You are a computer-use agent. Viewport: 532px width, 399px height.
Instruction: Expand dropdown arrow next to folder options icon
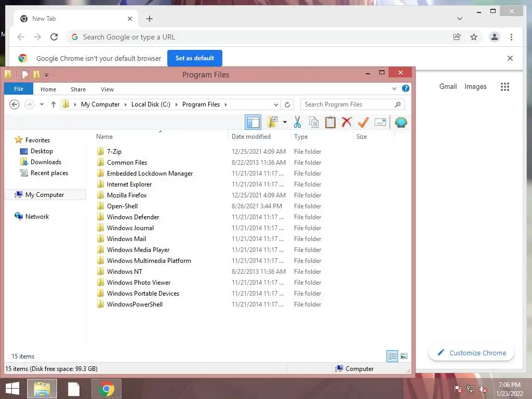[x=285, y=122]
